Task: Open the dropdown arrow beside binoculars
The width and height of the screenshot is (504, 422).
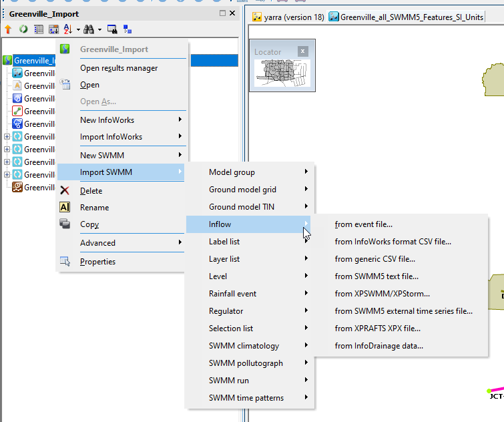Action: coord(99,30)
